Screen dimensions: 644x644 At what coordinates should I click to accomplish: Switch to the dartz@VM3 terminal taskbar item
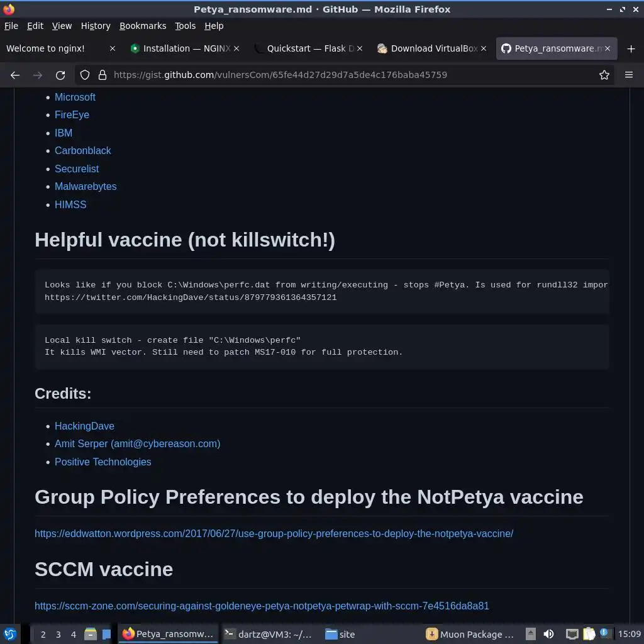(x=268, y=634)
